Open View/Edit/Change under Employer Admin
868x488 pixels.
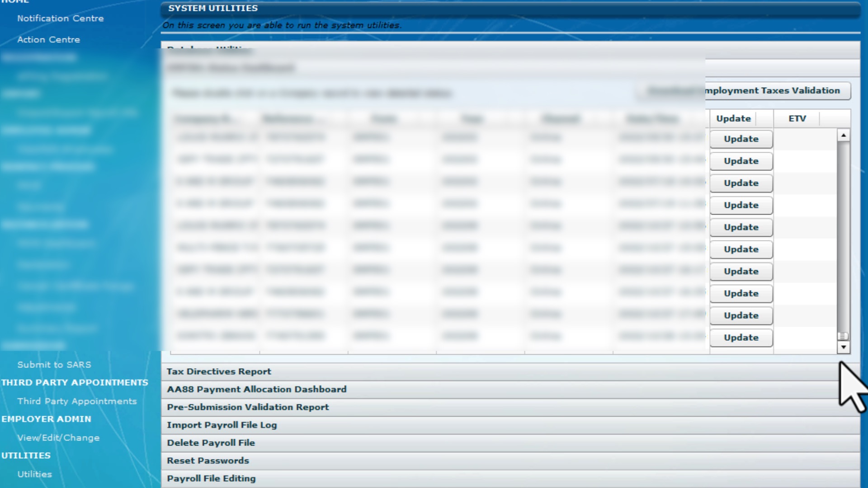point(58,438)
